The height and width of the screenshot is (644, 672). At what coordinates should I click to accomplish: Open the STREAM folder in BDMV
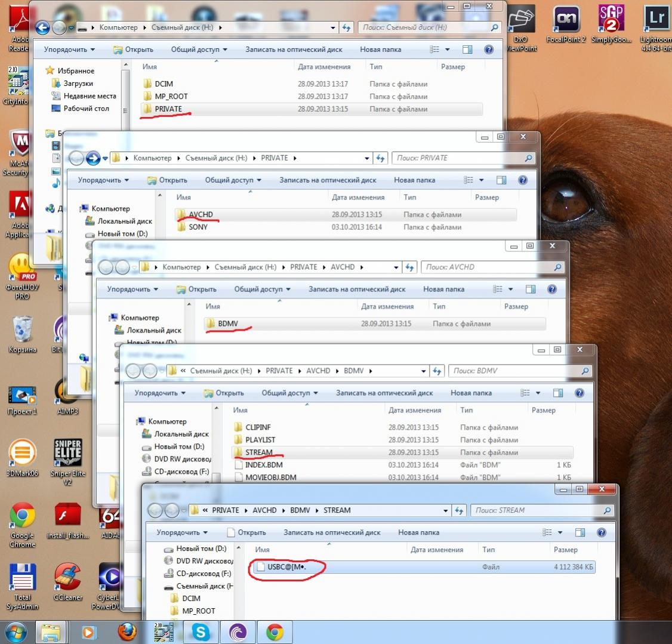pos(258,452)
